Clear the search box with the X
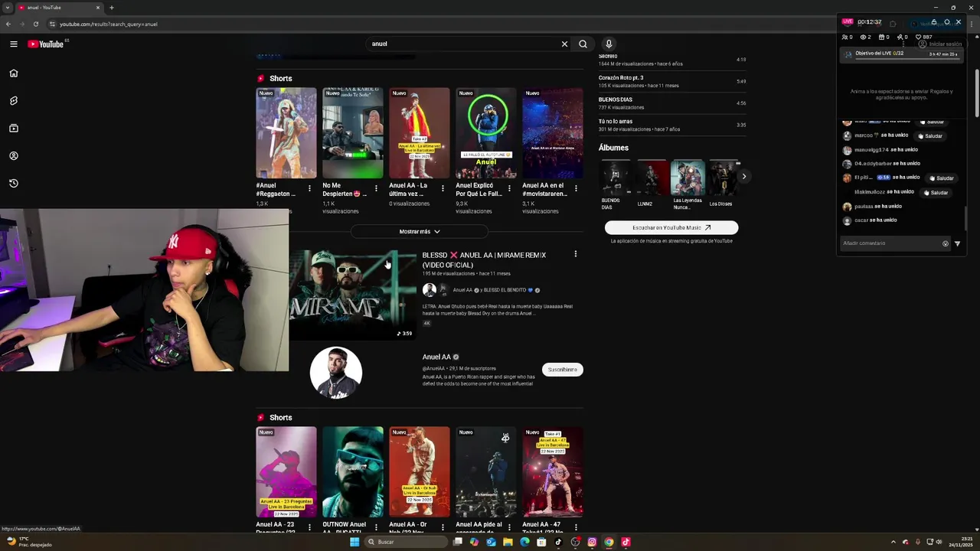The image size is (980, 551). coord(565,44)
